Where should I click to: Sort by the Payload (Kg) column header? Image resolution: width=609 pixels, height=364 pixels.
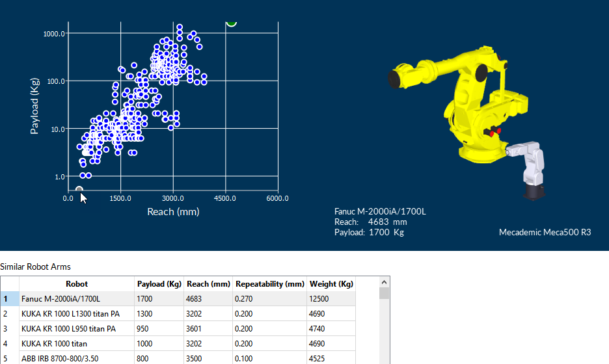coord(159,284)
